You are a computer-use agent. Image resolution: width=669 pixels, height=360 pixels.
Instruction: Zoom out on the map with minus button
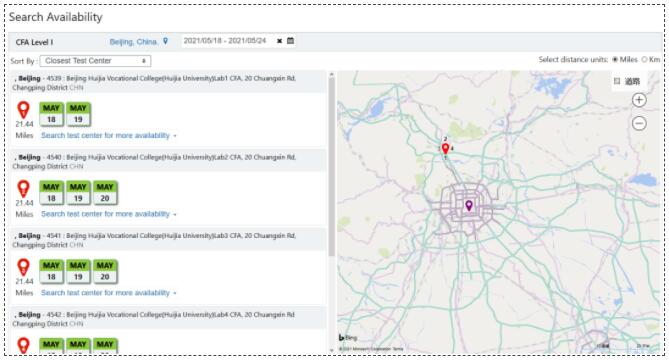click(x=639, y=124)
